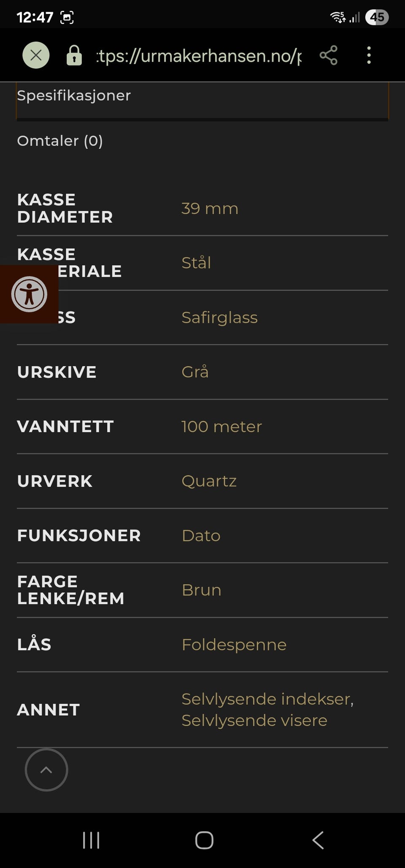Tap the urmakerhansen.no address bar
This screenshot has height=868, width=405.
199,55
